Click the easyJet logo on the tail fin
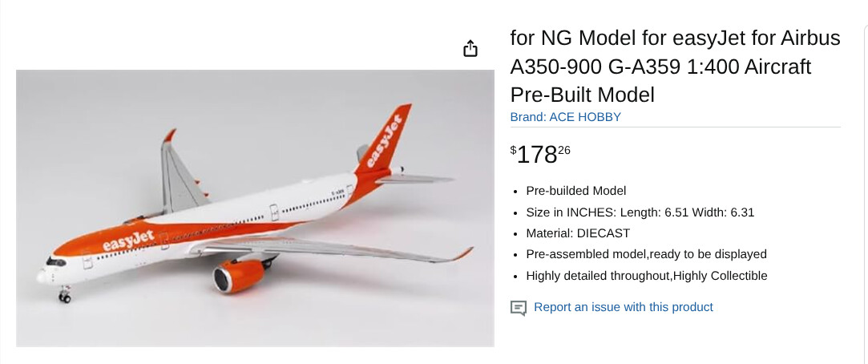 click(x=385, y=142)
